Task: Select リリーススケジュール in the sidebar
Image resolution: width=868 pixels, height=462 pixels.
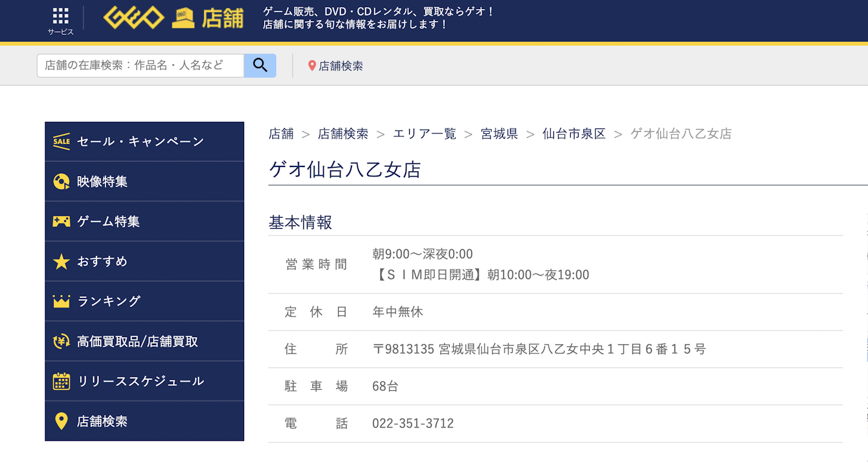Action: 140,381
